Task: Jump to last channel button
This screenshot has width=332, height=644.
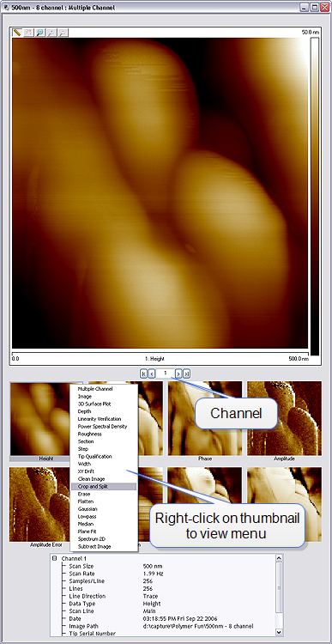Action: tap(186, 374)
